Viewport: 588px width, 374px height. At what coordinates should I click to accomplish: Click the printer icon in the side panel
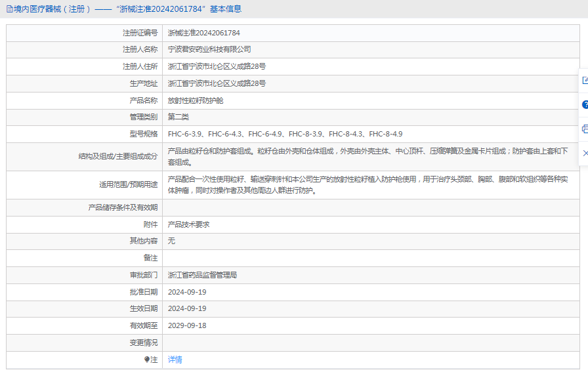click(585, 129)
